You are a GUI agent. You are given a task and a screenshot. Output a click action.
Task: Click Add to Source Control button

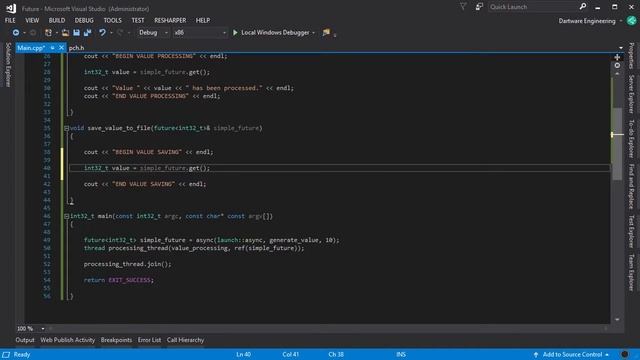click(572, 355)
